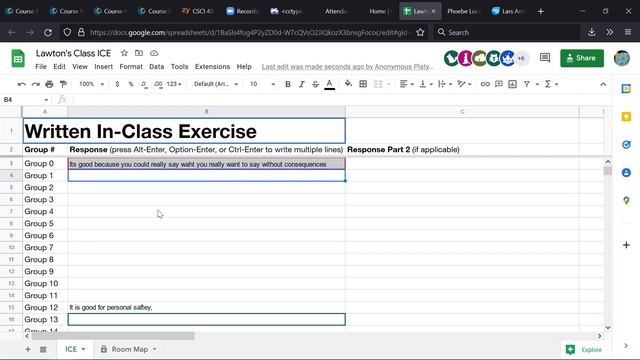Format as currency with dollar icon
Viewport: 640px width, 360px height.
[x=117, y=84]
